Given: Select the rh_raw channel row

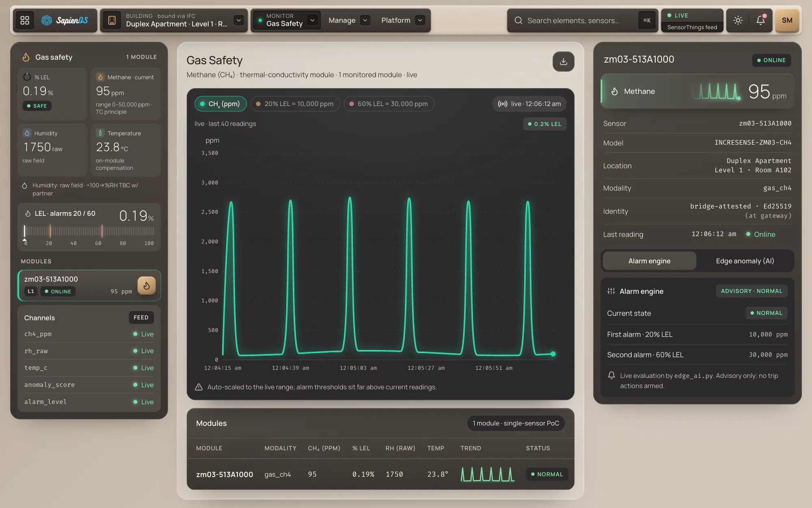Looking at the screenshot, I should 89,351.
